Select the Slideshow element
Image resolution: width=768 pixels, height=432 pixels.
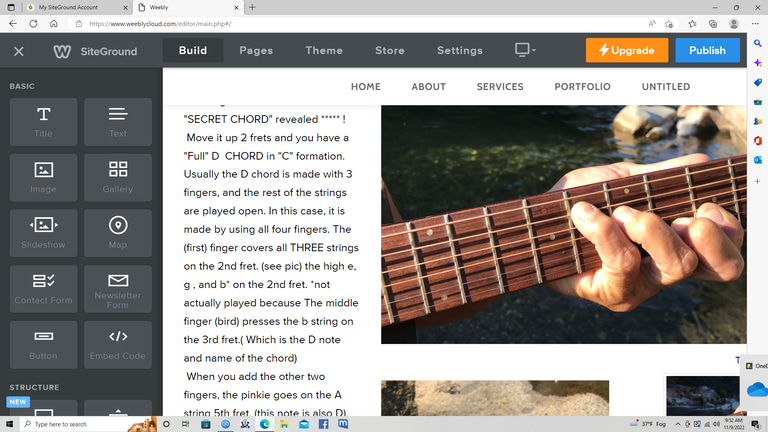coord(43,233)
